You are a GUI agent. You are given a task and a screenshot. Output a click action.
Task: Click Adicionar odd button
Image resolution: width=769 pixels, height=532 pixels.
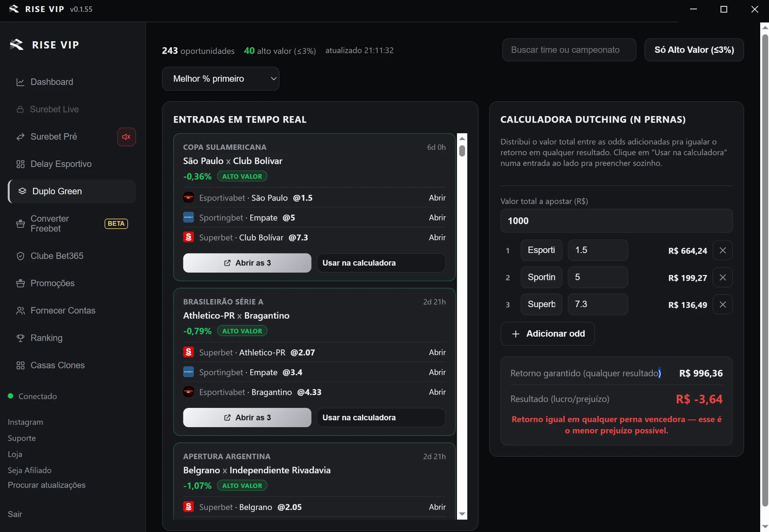point(548,334)
